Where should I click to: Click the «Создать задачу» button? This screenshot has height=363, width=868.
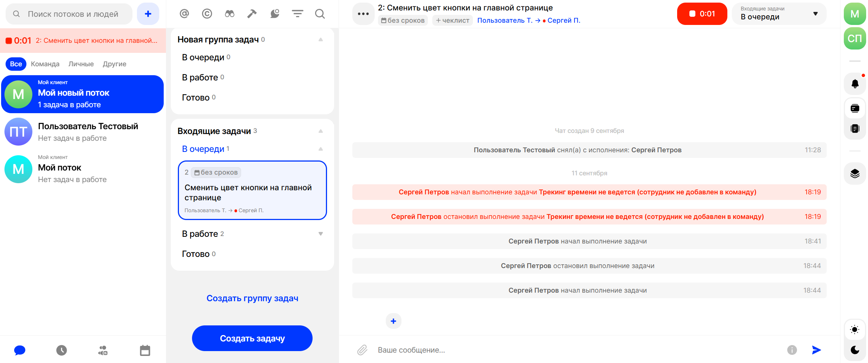tap(252, 338)
